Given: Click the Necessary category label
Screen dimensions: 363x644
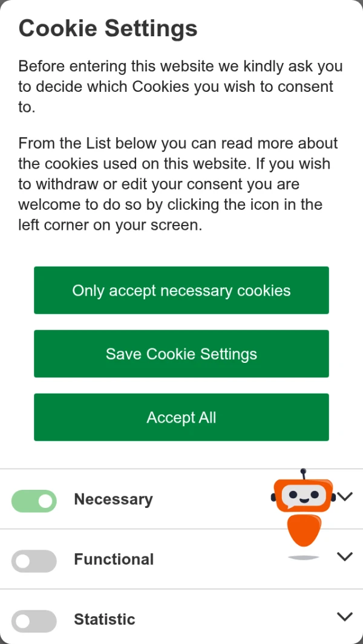Looking at the screenshot, I should pos(114,499).
